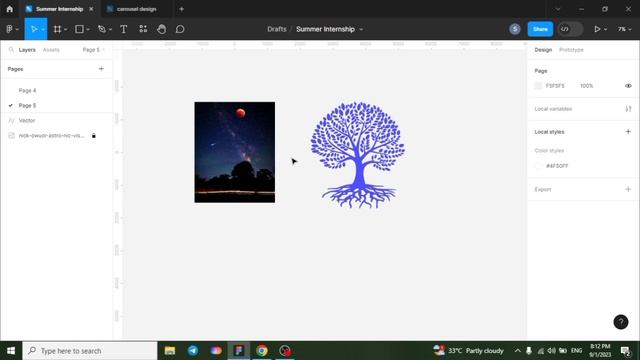640x360 pixels.
Task: Search layers with magnifier icon
Action: point(11,49)
